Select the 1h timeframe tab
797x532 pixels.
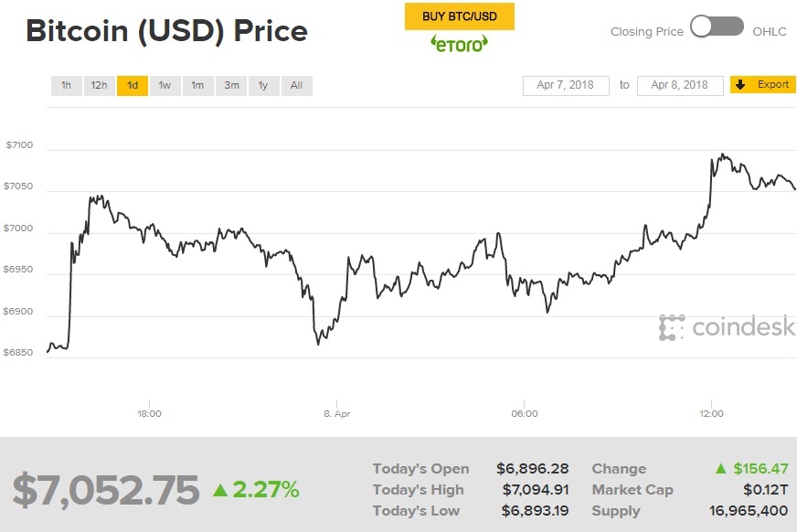tap(65, 84)
